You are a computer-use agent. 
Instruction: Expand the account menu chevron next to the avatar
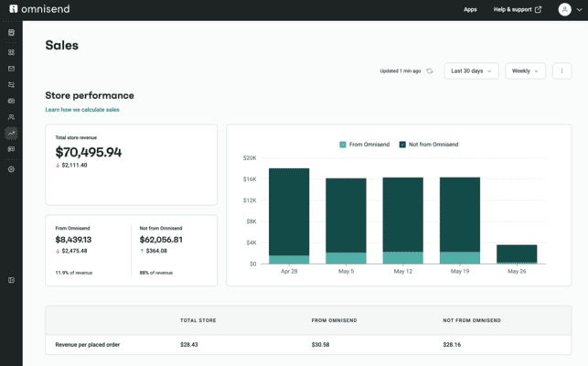point(580,10)
